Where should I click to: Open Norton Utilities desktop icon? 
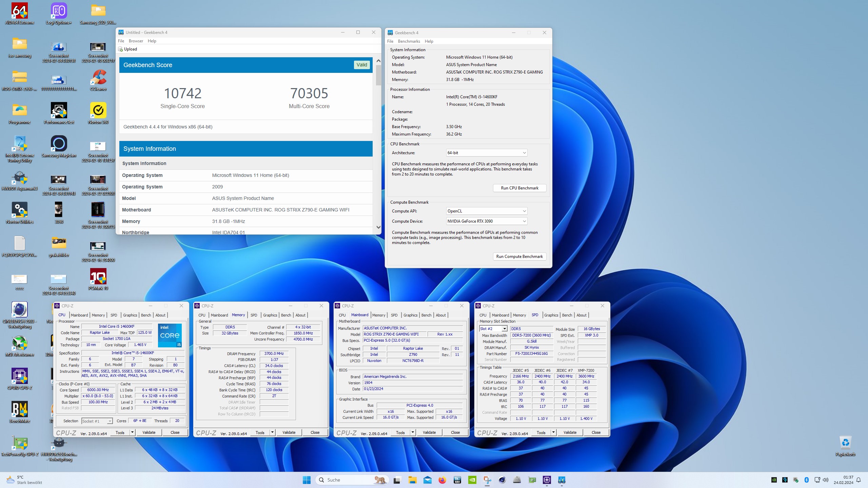point(19,213)
